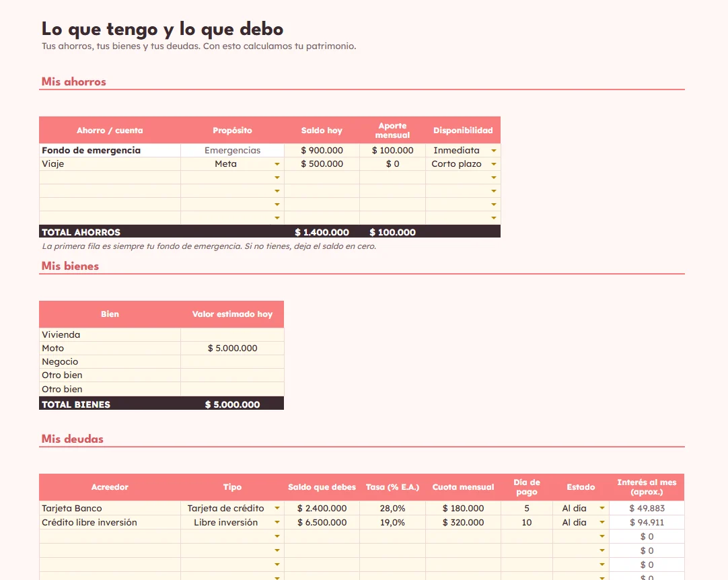
Task: Click the Valor estimado hoy header
Action: tap(233, 314)
